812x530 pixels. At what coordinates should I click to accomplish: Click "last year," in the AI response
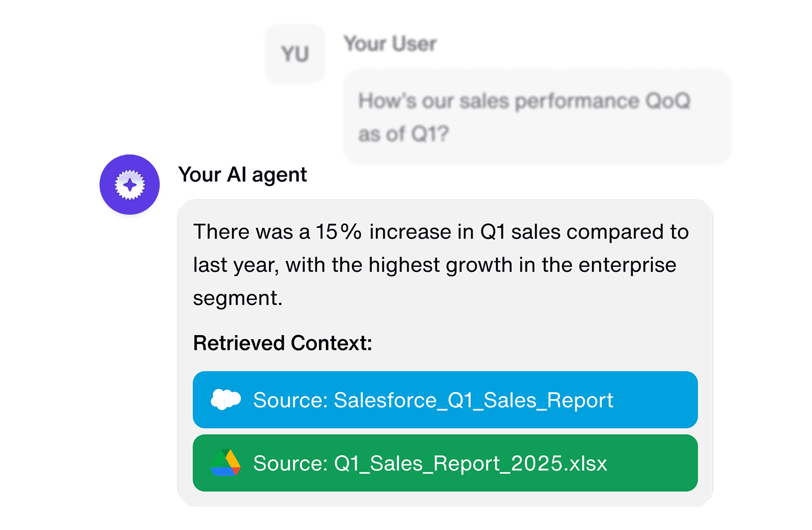235,266
